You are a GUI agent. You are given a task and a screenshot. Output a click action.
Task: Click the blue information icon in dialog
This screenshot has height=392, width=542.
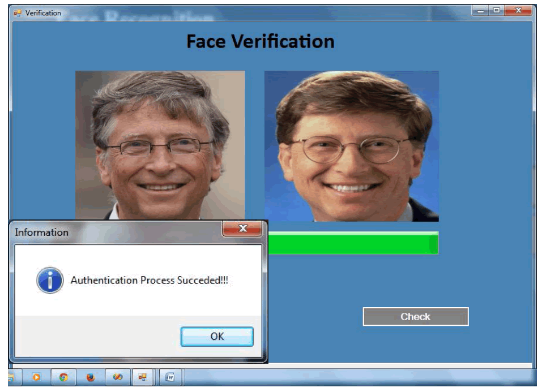[50, 280]
